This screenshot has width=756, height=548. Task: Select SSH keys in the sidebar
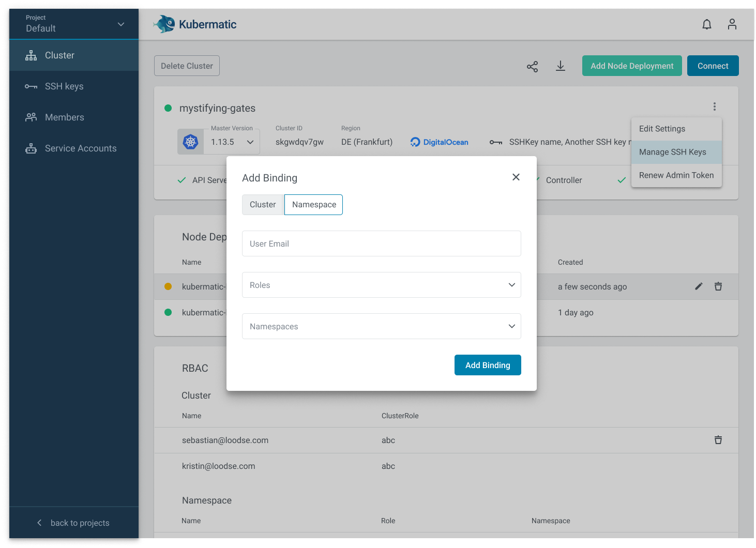(64, 86)
